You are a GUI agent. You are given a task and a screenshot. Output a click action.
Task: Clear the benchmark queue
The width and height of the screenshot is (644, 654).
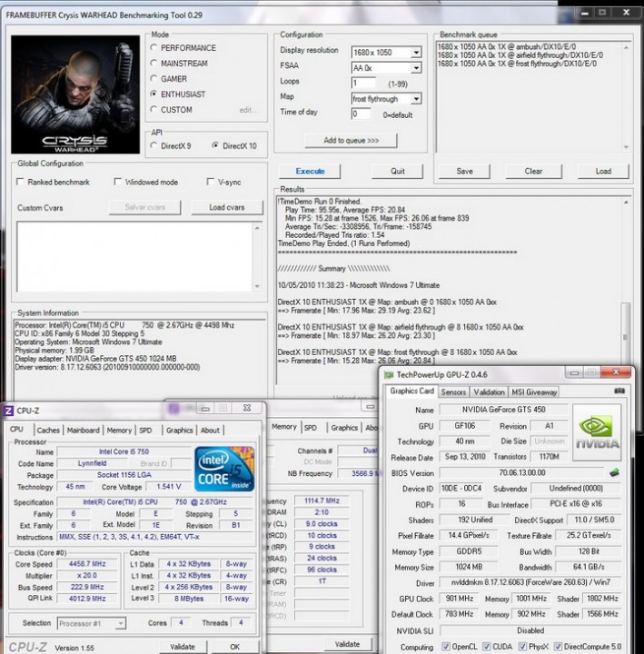(x=533, y=171)
